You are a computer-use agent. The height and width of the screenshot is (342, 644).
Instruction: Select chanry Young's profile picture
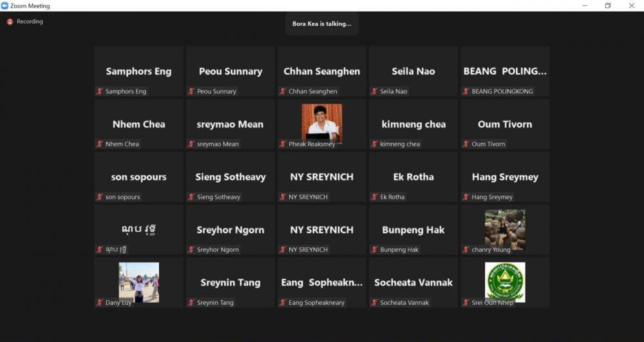pyautogui.click(x=505, y=229)
